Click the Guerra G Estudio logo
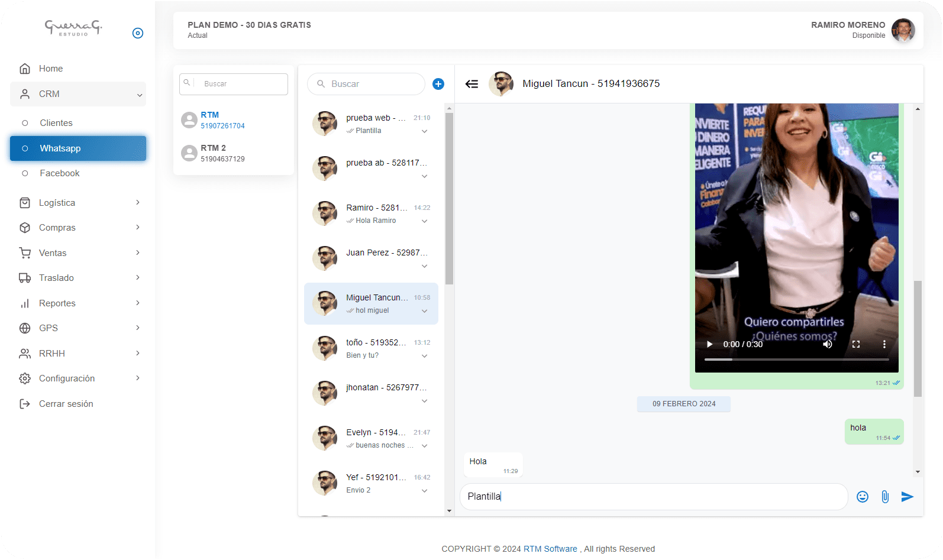Image resolution: width=943 pixels, height=560 pixels. (x=73, y=28)
